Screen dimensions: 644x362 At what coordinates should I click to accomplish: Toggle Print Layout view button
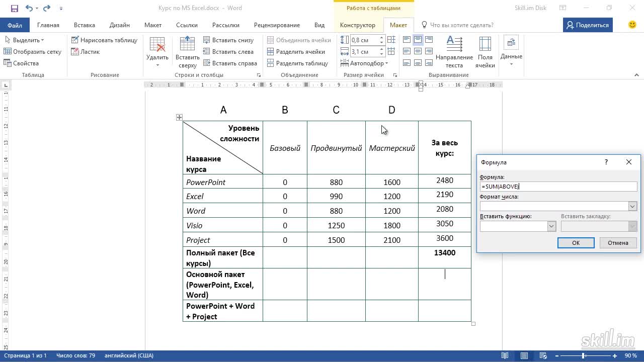click(x=524, y=355)
